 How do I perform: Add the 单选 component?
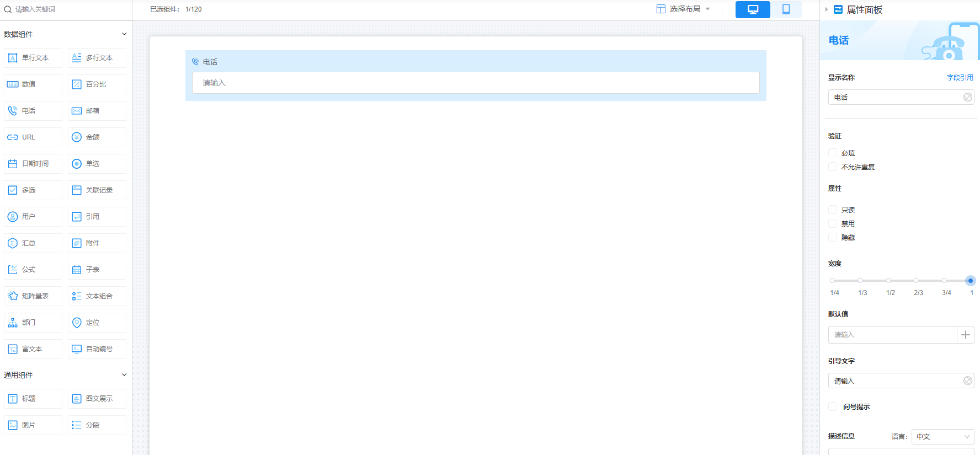point(97,164)
